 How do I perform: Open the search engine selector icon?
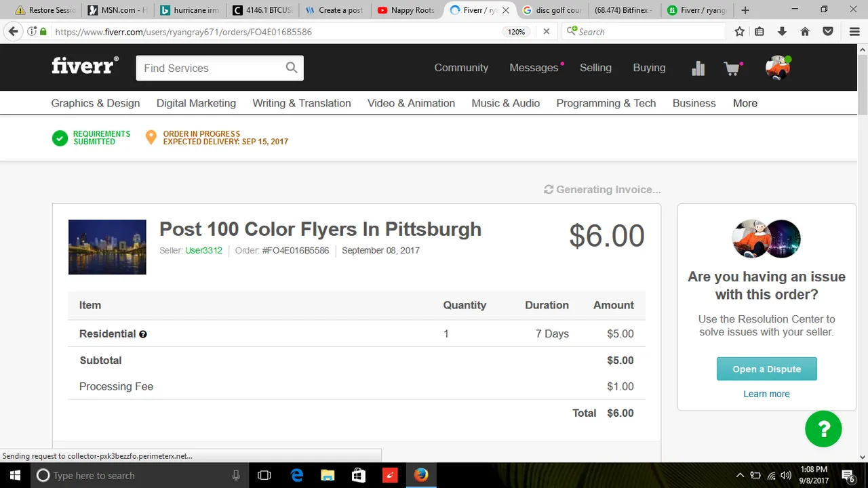pos(572,31)
